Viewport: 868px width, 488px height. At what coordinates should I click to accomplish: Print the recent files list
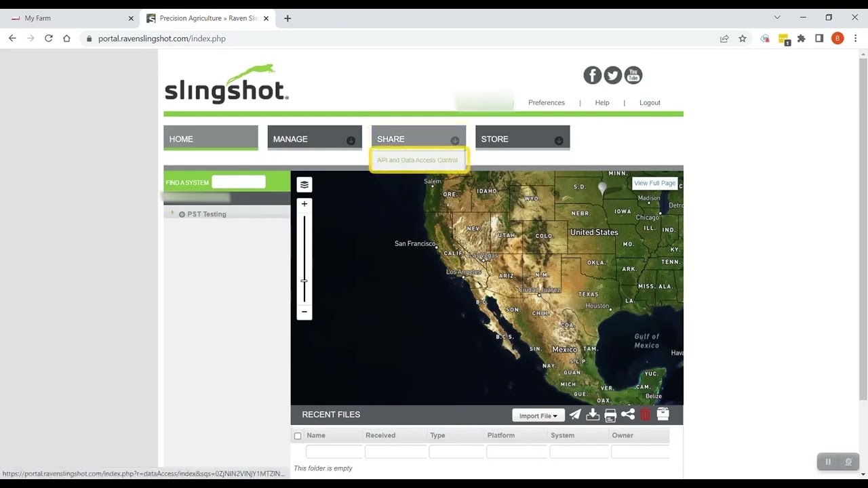[610, 415]
